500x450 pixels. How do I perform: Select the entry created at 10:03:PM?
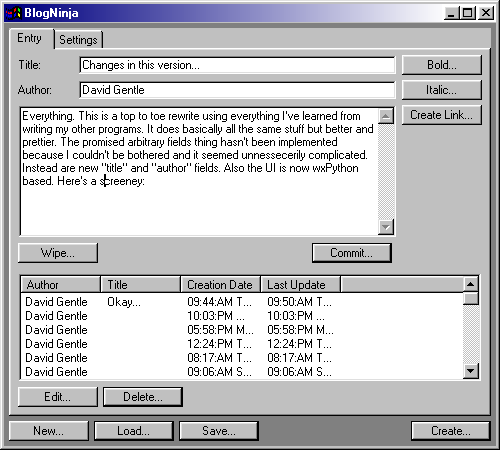242,316
